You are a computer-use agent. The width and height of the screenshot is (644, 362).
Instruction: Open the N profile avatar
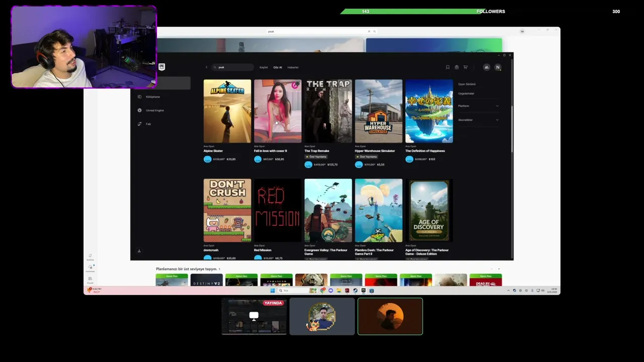pos(498,67)
